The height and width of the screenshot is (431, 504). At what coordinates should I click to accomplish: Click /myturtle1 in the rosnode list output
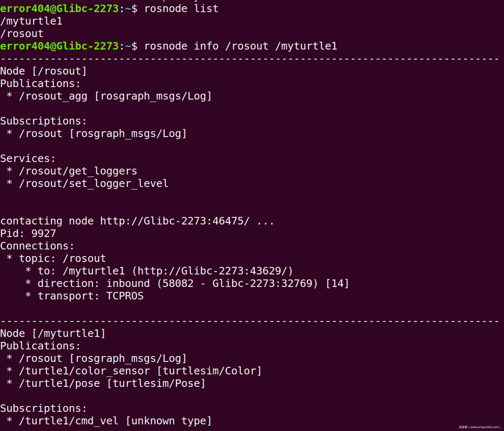click(31, 21)
